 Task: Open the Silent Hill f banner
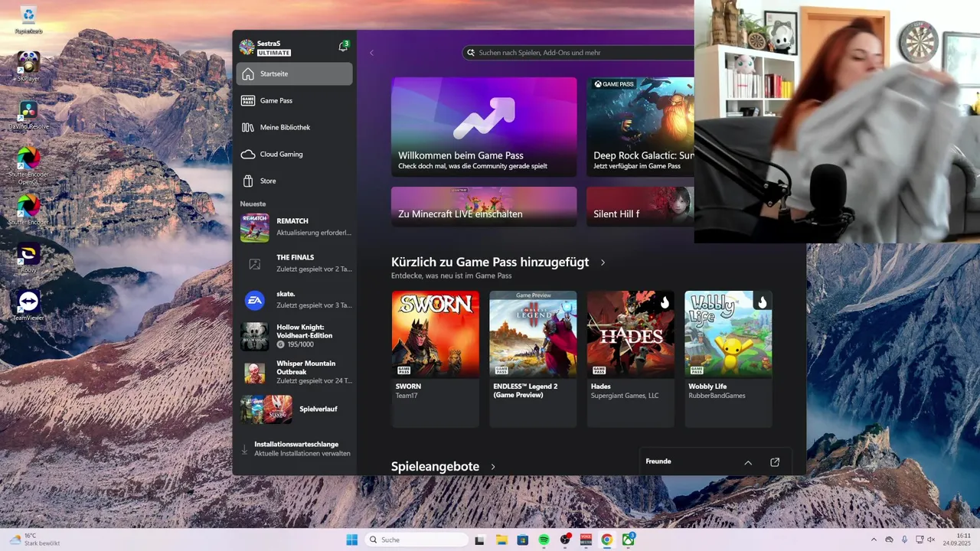click(640, 207)
